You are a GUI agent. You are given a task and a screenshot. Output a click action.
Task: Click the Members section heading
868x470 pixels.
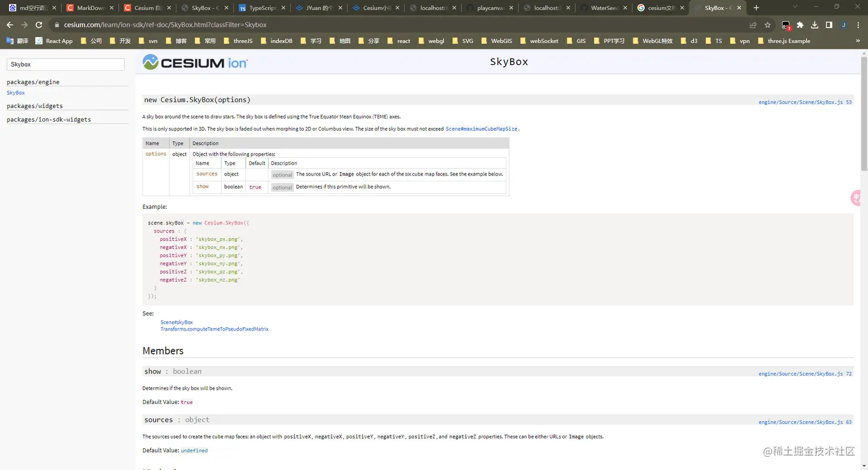pos(163,351)
